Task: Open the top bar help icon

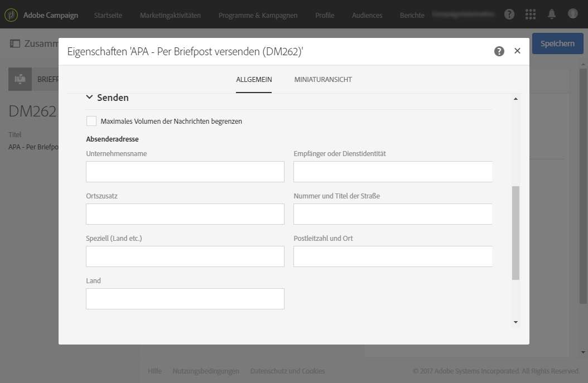Action: pyautogui.click(x=509, y=14)
